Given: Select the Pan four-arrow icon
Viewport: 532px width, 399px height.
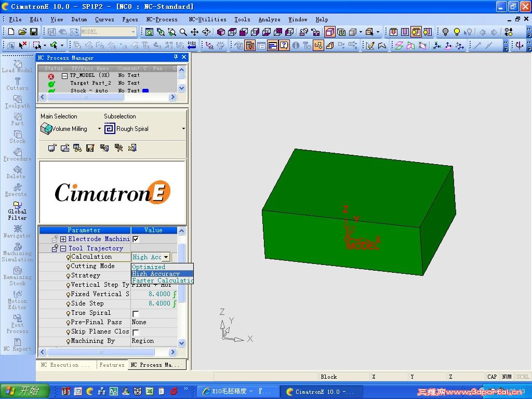Looking at the screenshot, I should click(x=194, y=32).
